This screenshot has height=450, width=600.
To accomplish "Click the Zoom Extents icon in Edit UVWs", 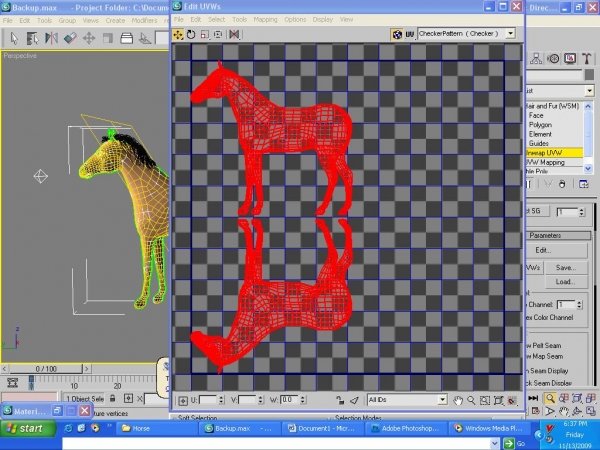I will (498, 401).
